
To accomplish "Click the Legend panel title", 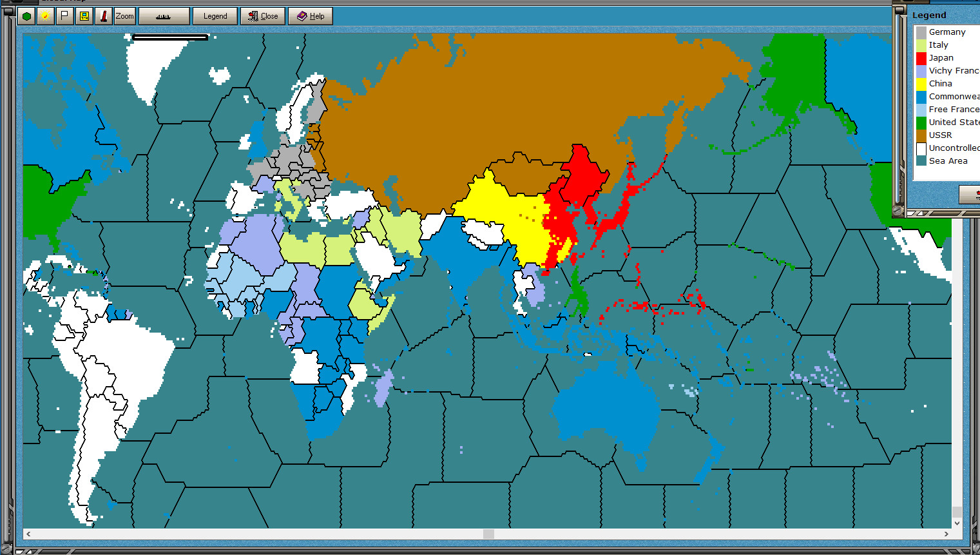I will [x=929, y=15].
